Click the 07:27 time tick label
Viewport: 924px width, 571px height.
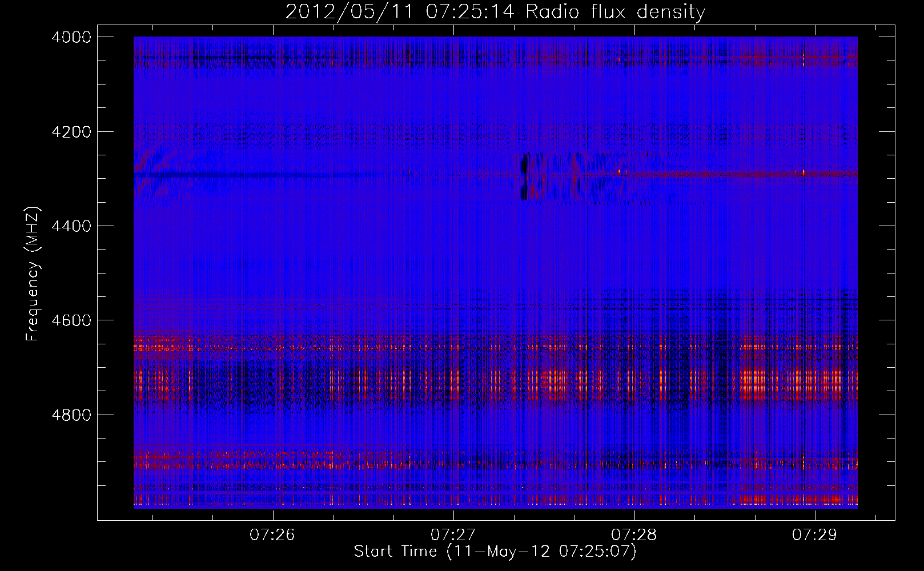pos(453,534)
